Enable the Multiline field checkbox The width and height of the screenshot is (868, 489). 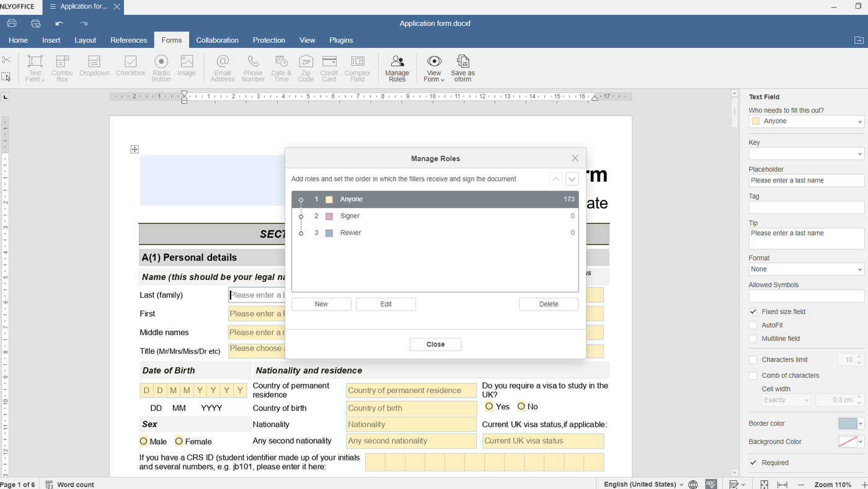click(753, 338)
